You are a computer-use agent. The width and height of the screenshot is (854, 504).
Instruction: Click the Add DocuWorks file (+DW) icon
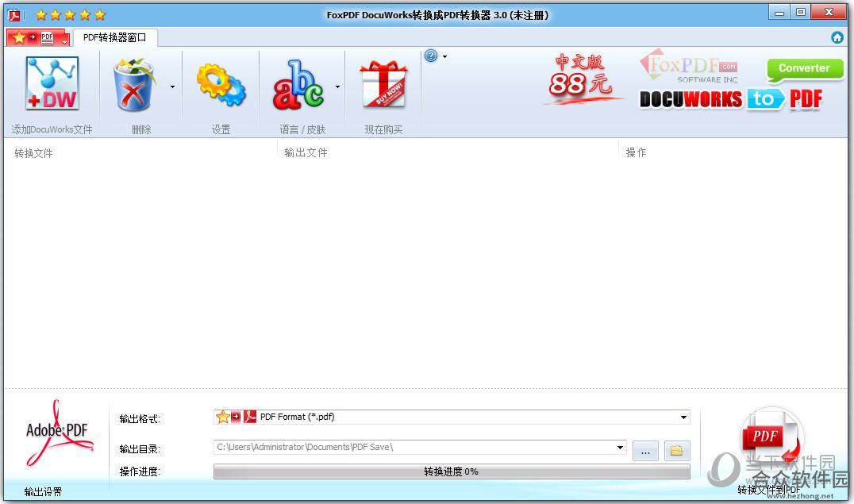tap(52, 83)
